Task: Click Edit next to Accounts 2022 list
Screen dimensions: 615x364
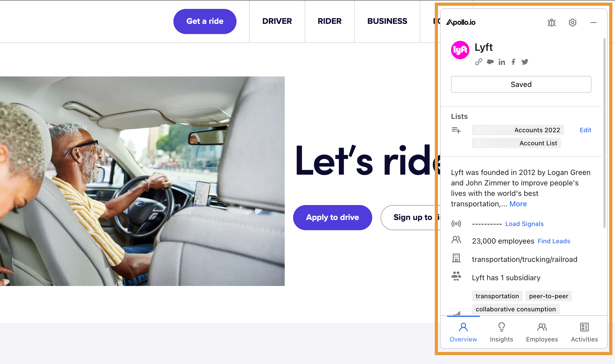Action: 585,130
